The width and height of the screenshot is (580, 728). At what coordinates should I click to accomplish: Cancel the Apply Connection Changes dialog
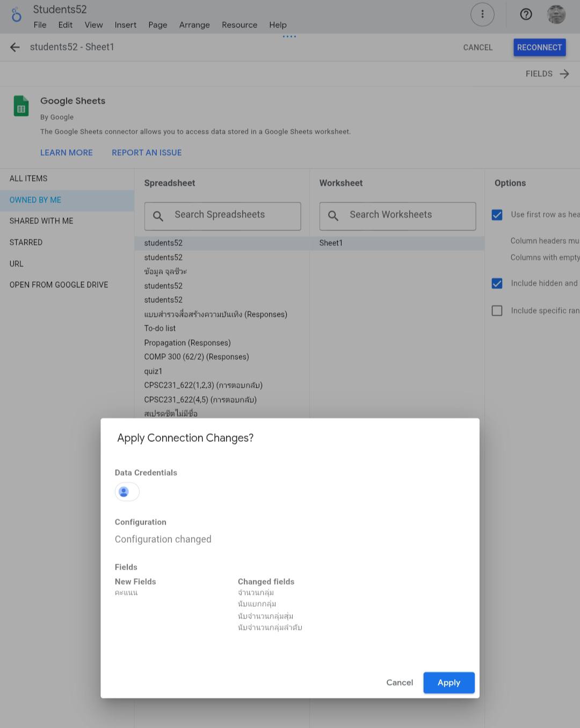400,682
